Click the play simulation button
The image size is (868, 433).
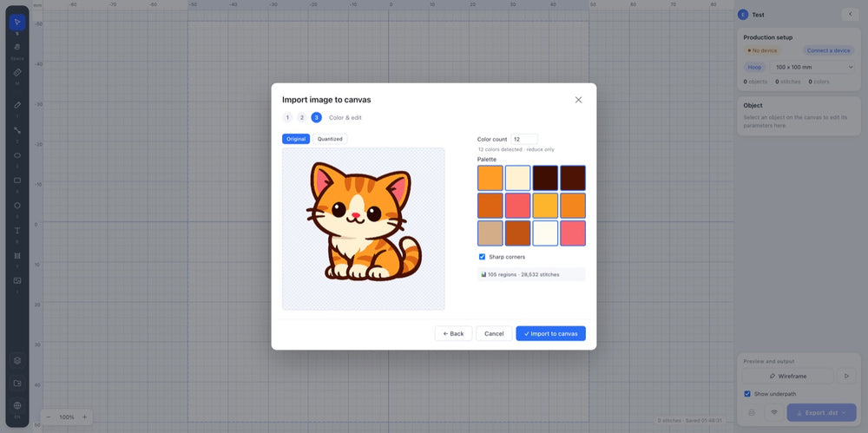[845, 376]
